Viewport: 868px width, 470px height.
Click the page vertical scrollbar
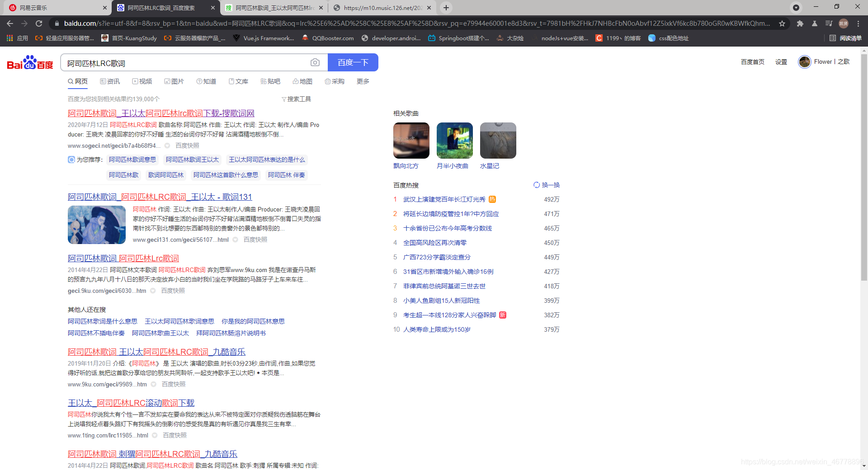point(864,167)
